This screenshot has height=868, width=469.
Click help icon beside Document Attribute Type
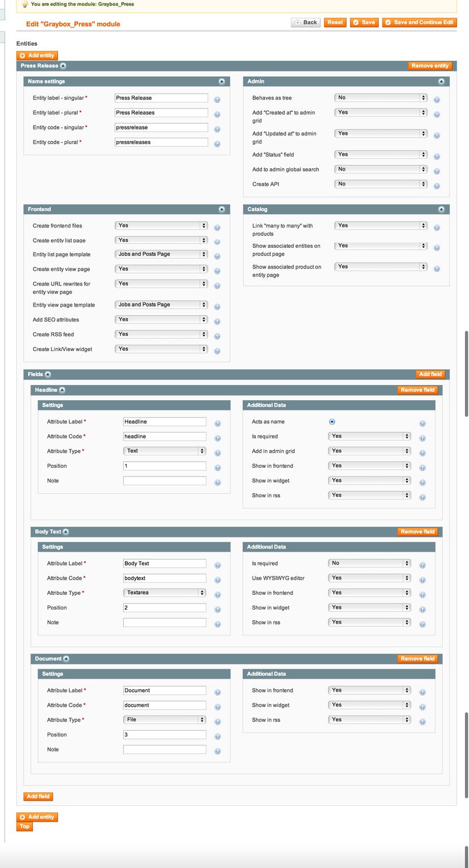point(217,722)
